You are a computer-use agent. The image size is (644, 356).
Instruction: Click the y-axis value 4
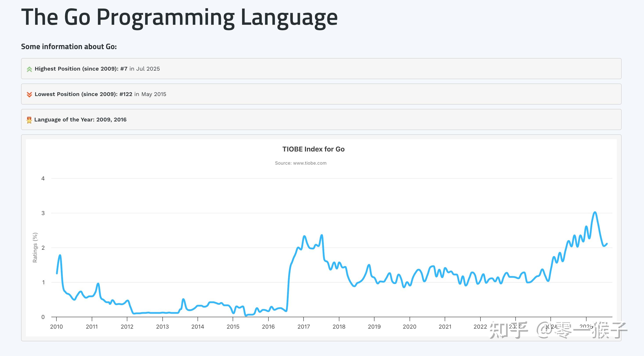(43, 178)
